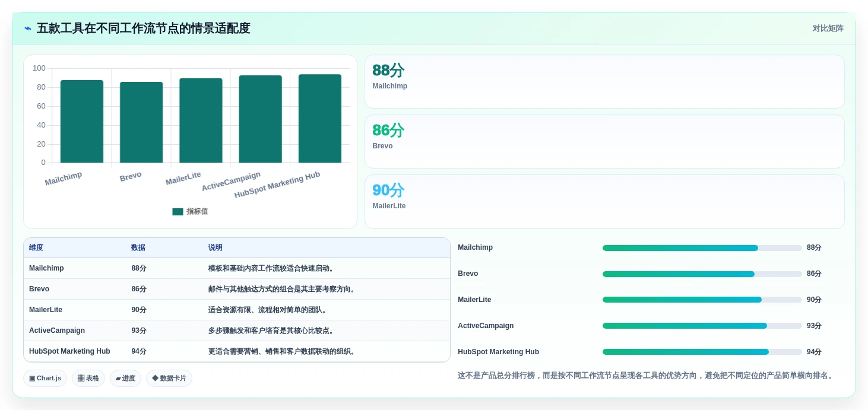Open the 86分 Brevo score card

[x=604, y=142]
